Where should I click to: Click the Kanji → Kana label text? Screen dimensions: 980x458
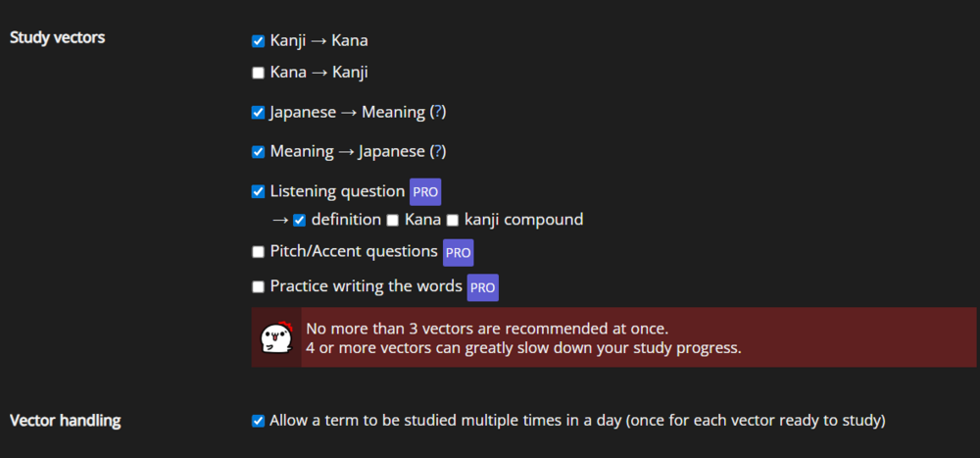pyautogui.click(x=318, y=41)
